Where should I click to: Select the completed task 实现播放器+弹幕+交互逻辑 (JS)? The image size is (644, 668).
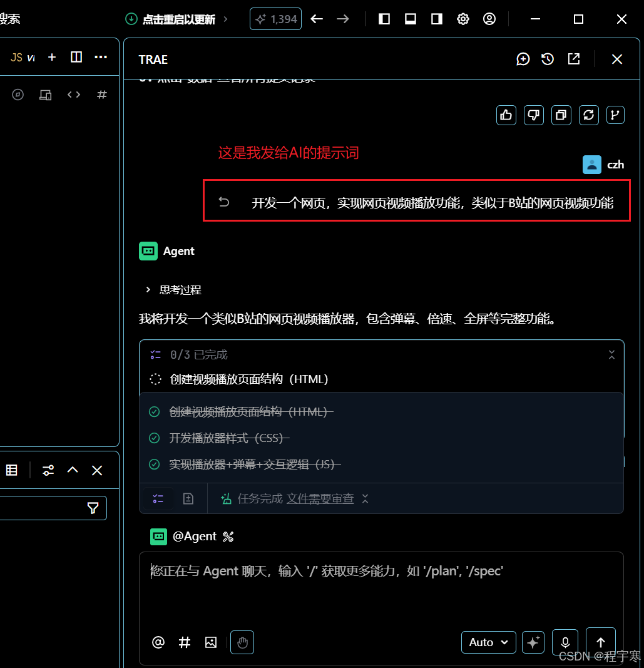click(x=255, y=464)
